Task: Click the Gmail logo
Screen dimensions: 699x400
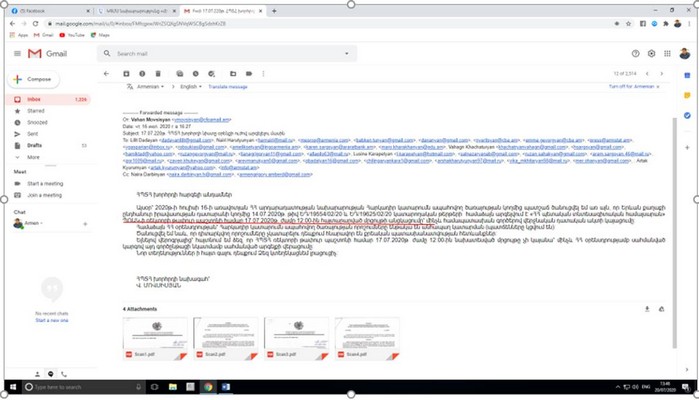Action: 47,54
